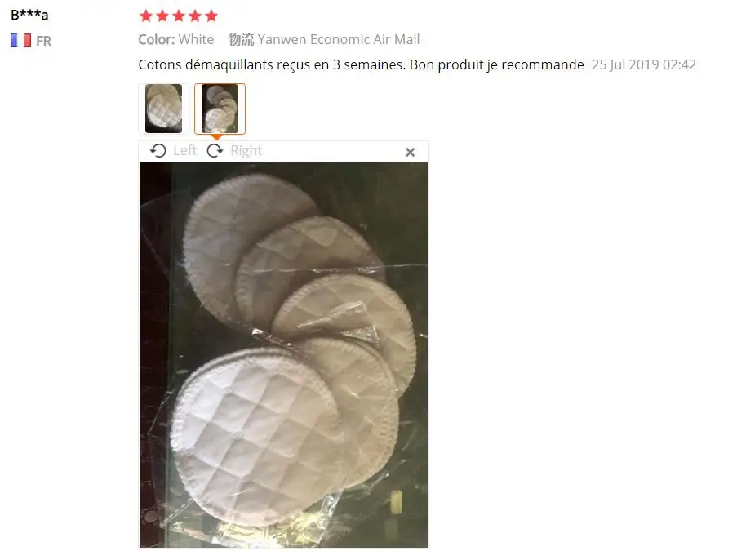Click the fifth red rating star

click(211, 16)
